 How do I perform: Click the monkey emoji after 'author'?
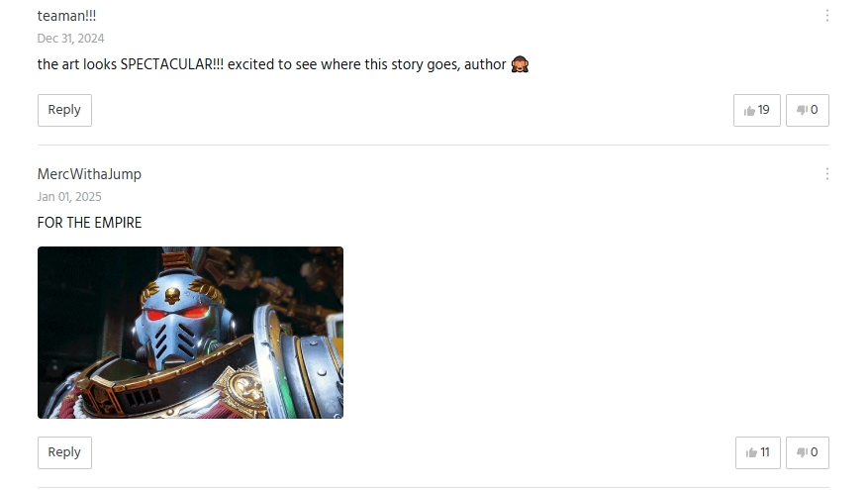(x=520, y=64)
